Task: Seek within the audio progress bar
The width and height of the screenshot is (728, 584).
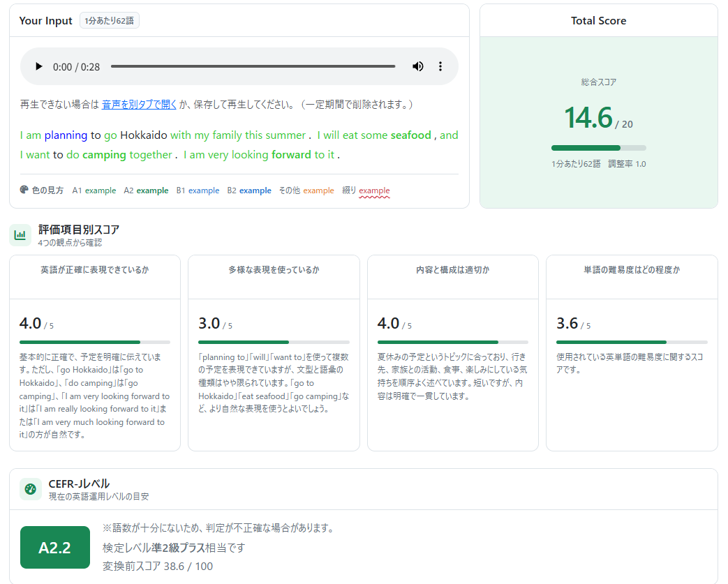Action: pos(253,66)
